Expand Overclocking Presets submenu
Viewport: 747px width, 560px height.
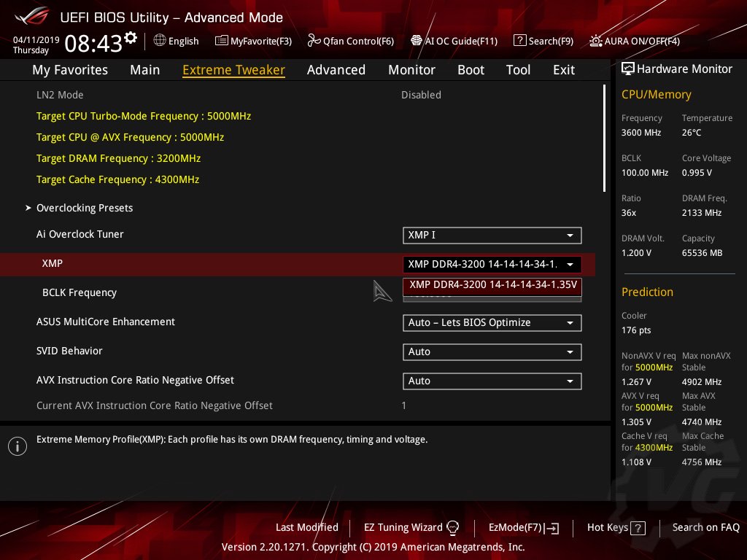click(85, 208)
